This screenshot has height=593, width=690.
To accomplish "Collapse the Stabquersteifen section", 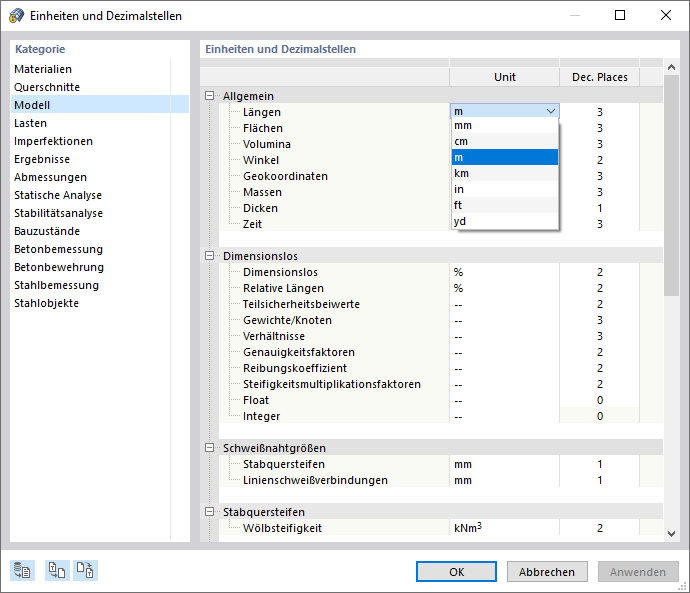I will (x=209, y=512).
